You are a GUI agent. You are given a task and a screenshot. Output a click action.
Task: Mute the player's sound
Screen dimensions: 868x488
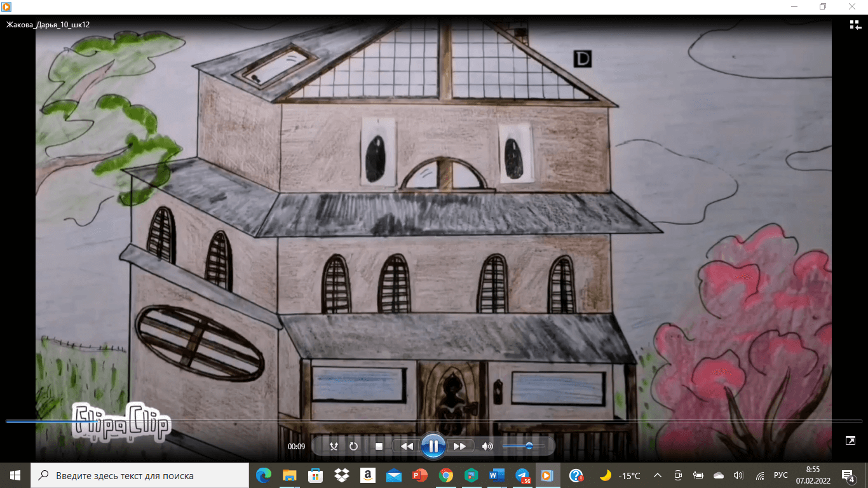pos(487,447)
